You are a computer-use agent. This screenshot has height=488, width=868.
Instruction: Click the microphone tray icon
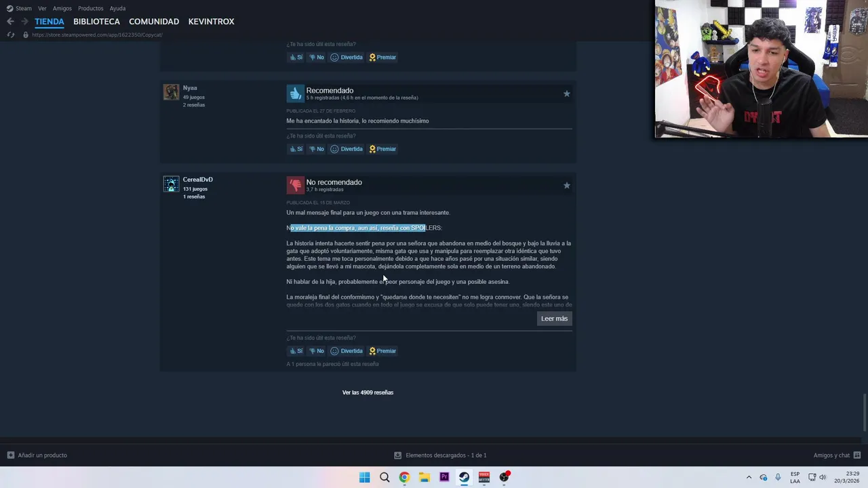click(778, 477)
